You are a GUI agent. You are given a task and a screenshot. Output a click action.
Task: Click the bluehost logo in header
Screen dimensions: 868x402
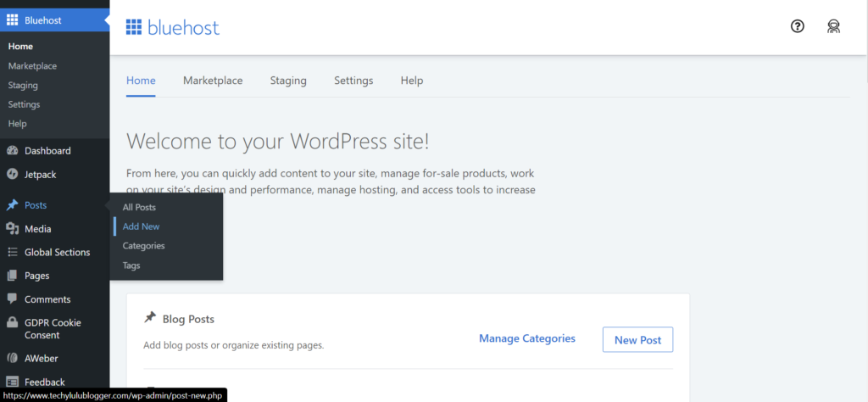click(x=172, y=27)
